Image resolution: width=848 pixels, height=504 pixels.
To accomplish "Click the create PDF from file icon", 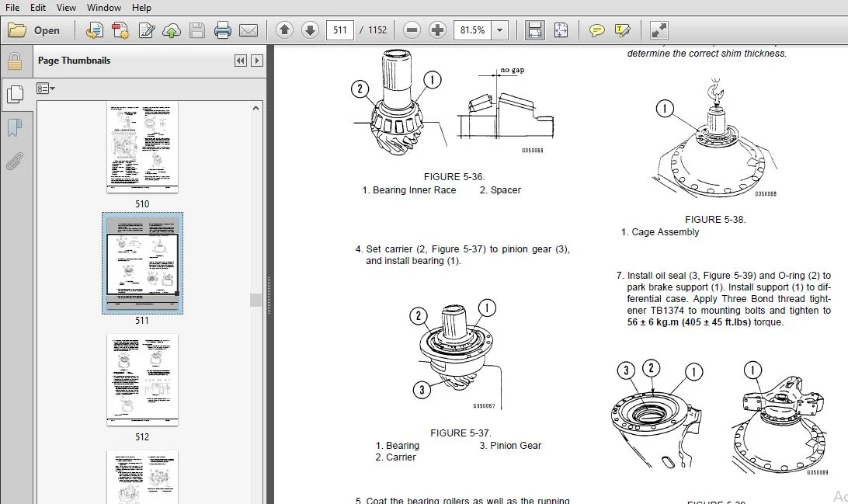I will coord(95,30).
